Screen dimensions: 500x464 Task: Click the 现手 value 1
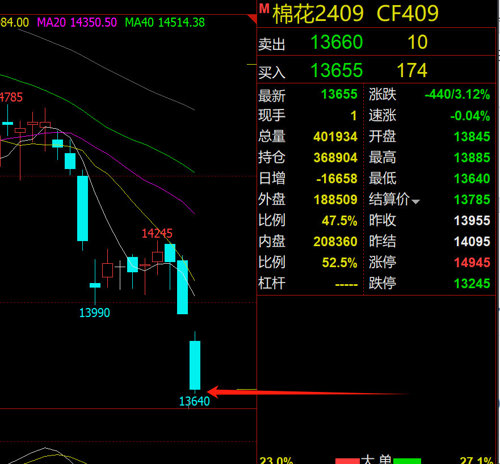(354, 116)
